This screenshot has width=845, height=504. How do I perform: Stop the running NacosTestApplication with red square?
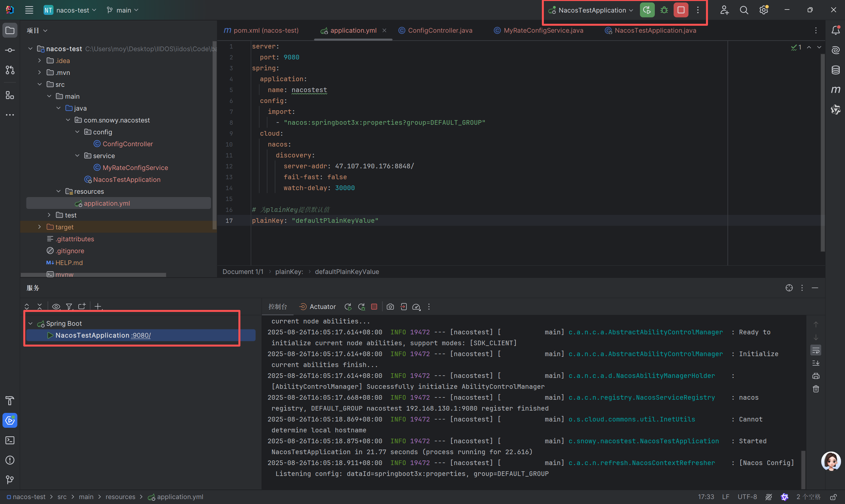681,10
